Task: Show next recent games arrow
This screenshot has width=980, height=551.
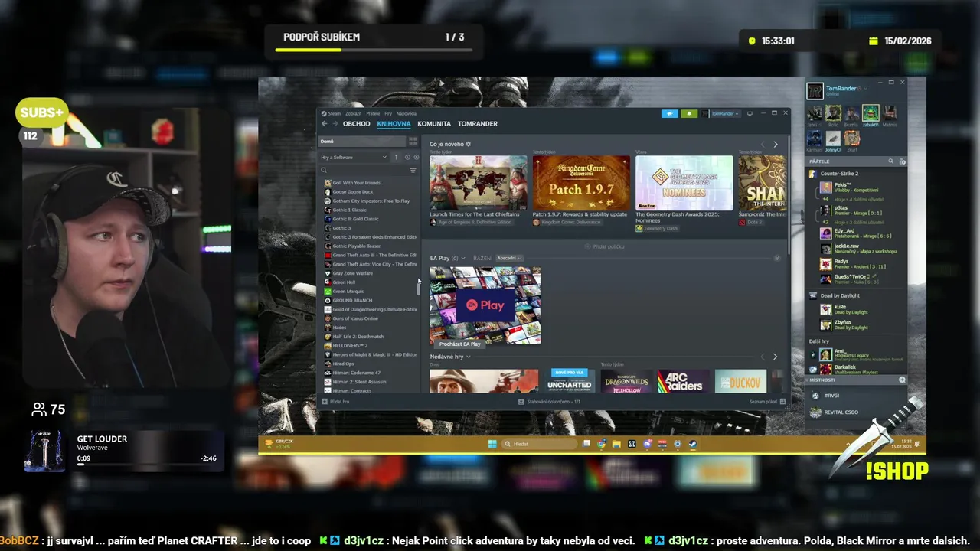Action: click(x=775, y=357)
